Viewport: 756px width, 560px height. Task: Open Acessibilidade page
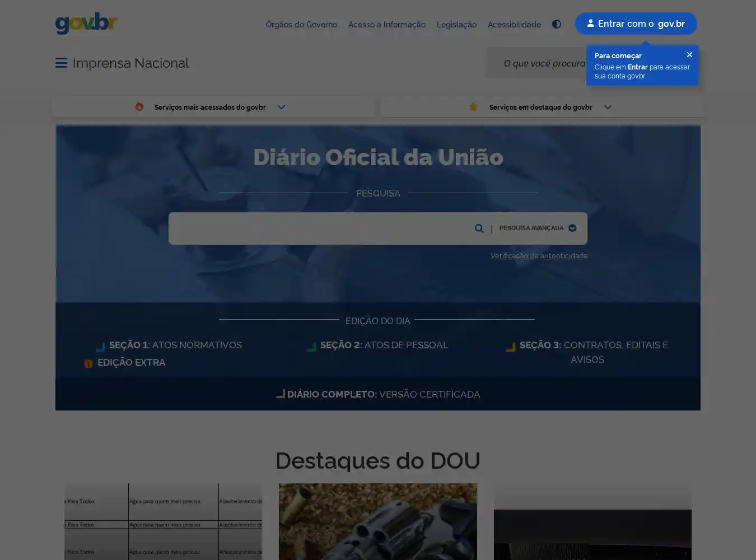tap(514, 25)
